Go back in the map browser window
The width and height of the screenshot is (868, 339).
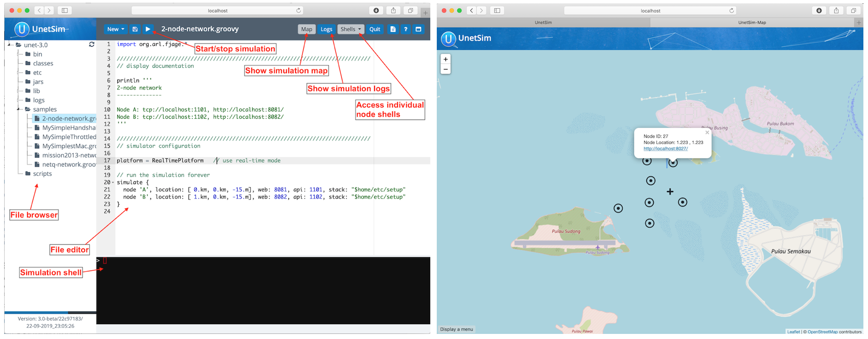click(471, 11)
